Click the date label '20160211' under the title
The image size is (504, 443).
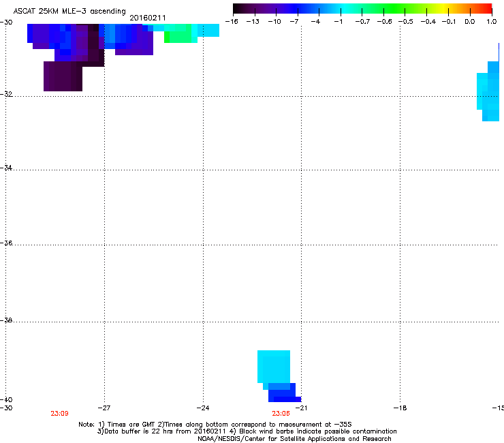148,18
